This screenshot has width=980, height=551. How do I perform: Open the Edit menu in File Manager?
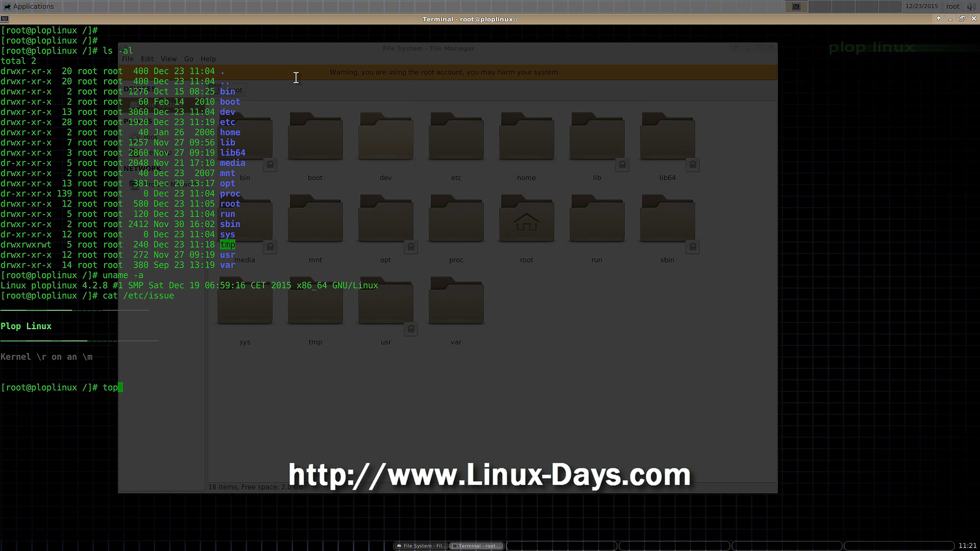(x=147, y=59)
